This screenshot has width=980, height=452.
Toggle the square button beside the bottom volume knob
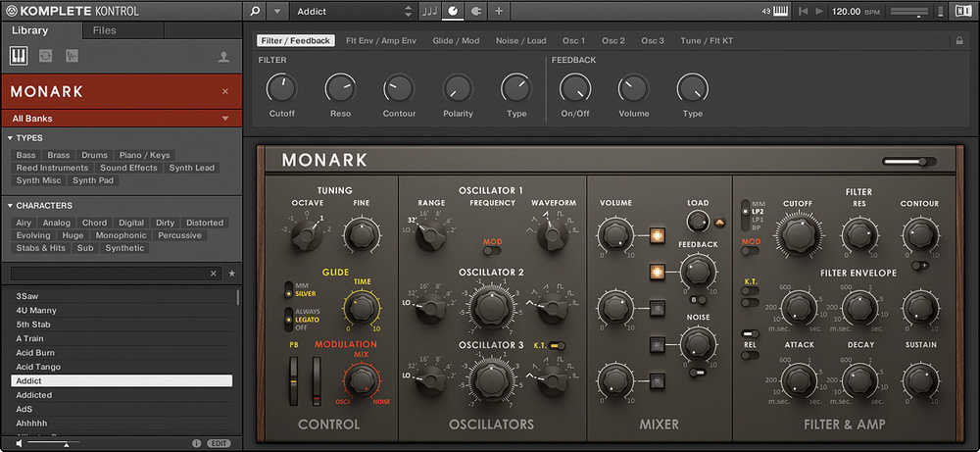tap(657, 380)
